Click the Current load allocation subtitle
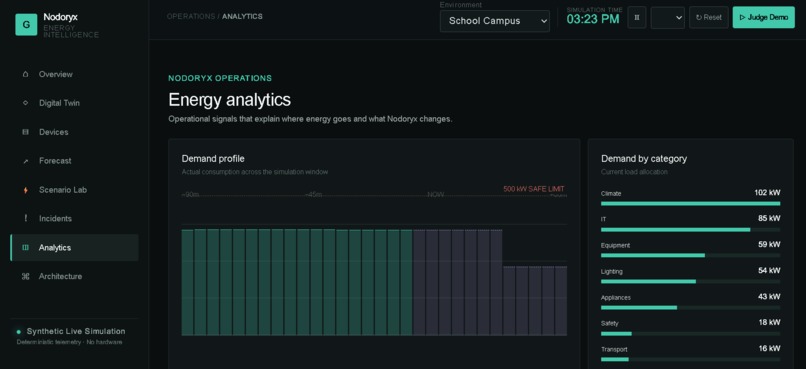 click(634, 172)
